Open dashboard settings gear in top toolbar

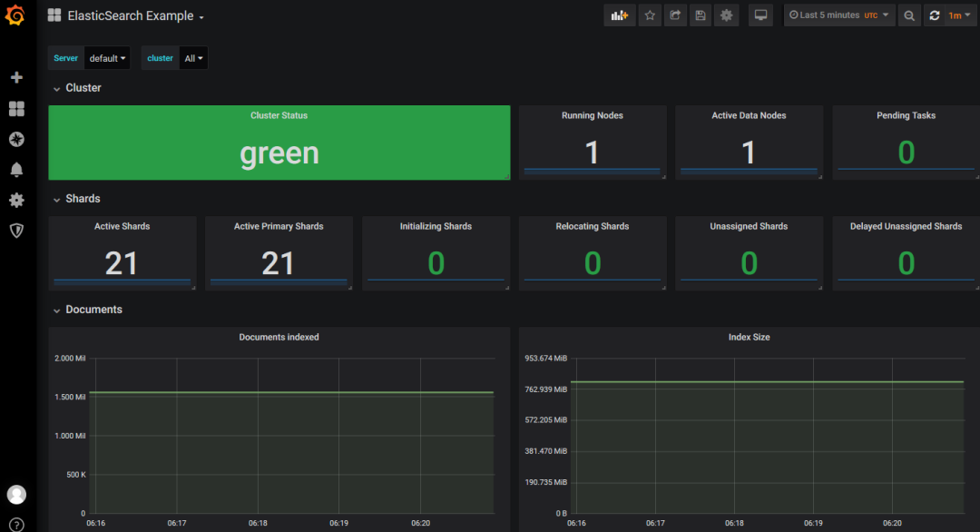pos(726,15)
